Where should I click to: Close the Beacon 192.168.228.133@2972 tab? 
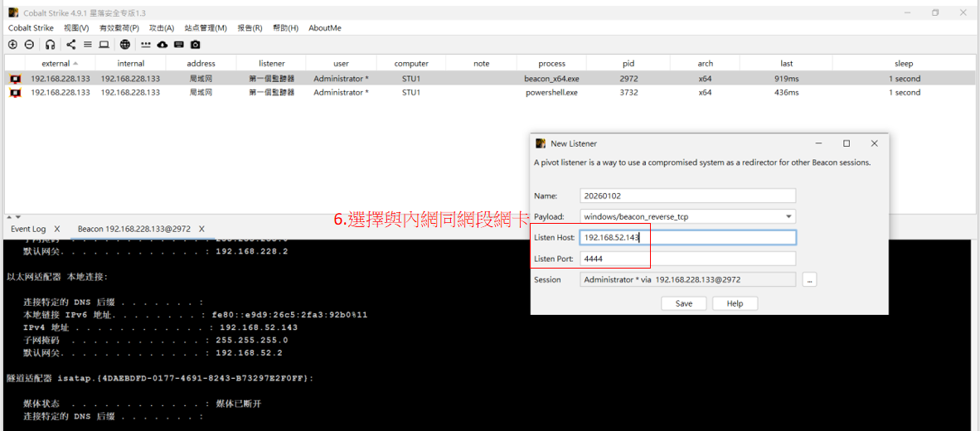coord(201,230)
